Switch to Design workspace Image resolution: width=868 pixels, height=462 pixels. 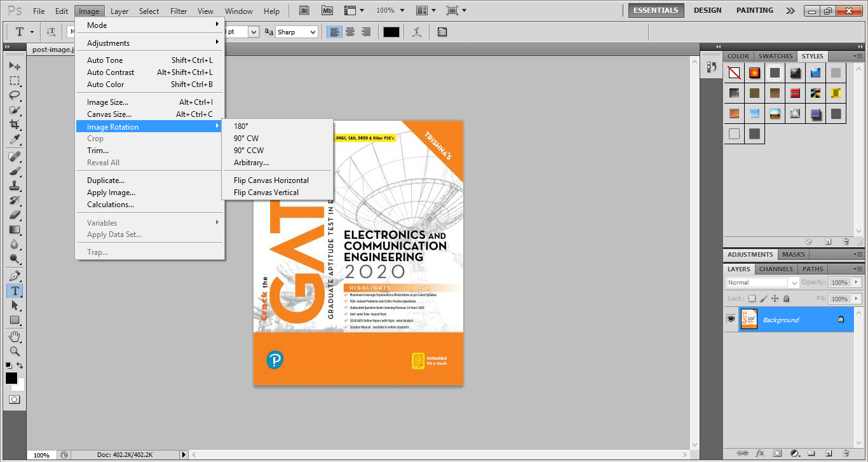(x=707, y=10)
